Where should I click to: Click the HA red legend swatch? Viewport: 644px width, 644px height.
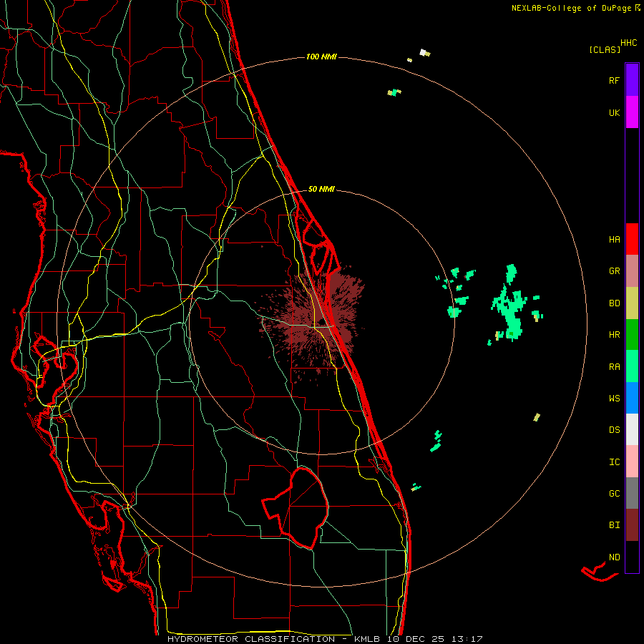(632, 239)
